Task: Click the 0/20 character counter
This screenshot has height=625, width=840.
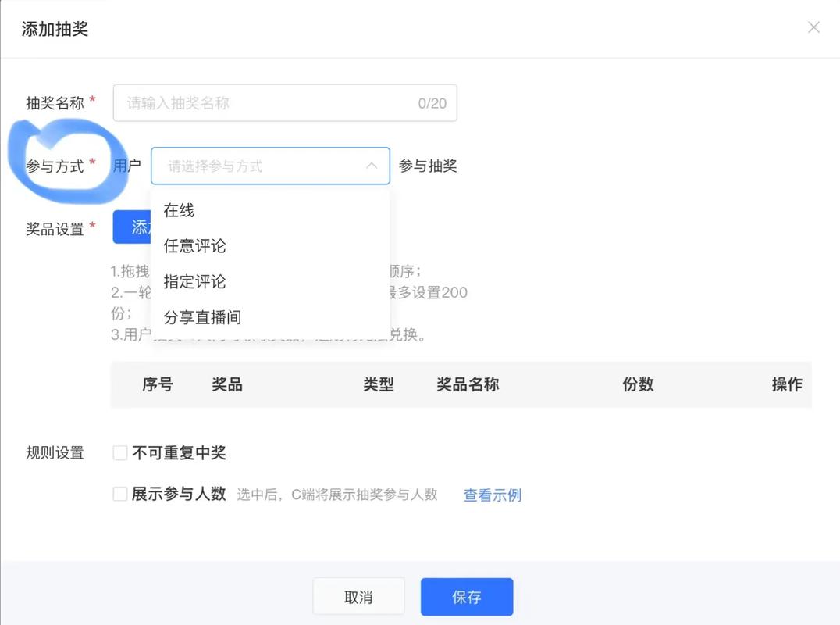Action: (432, 103)
